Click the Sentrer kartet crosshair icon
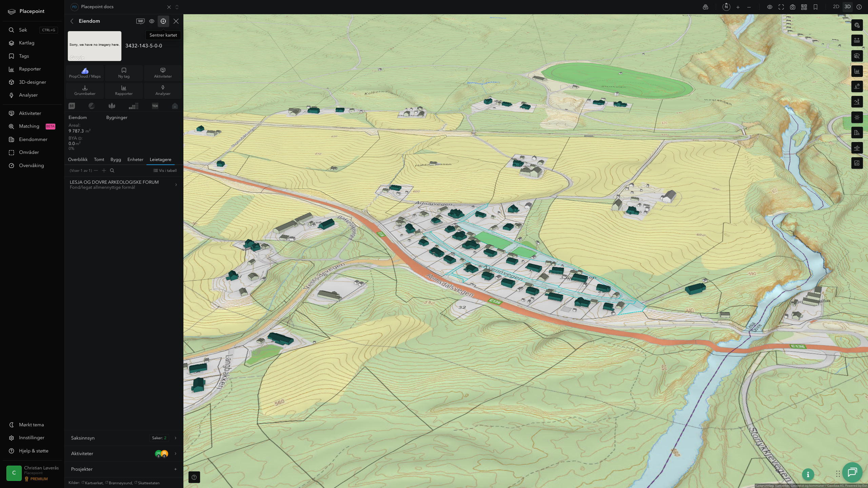This screenshot has height=488, width=868. pyautogui.click(x=163, y=21)
